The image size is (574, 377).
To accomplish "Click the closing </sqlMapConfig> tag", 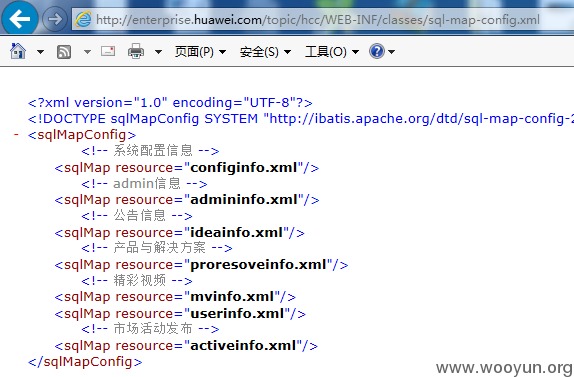I will (x=85, y=362).
